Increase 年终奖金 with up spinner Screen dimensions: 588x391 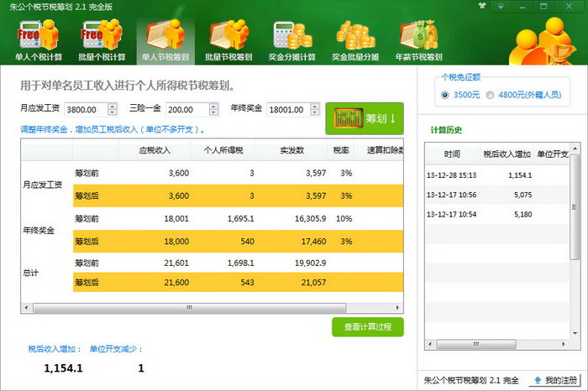pos(315,106)
